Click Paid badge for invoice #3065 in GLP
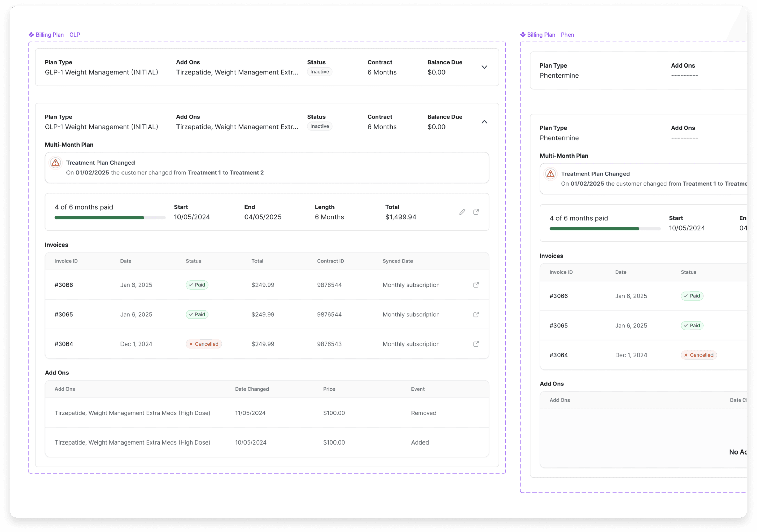This screenshot has width=757, height=532. [x=197, y=315]
